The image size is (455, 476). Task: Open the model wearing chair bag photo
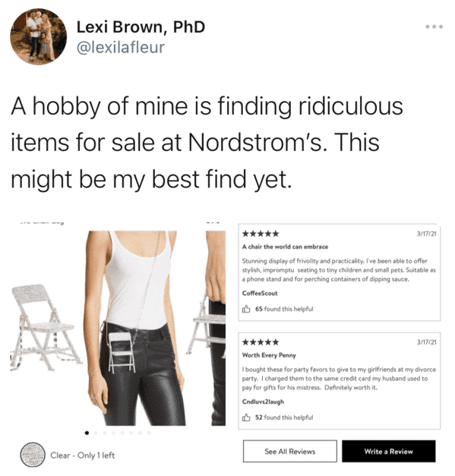click(x=136, y=328)
